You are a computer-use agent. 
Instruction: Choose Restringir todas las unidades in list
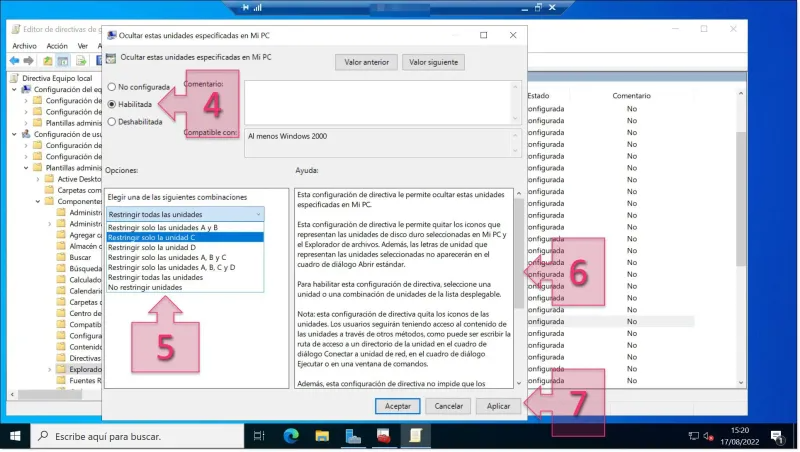coord(185,278)
